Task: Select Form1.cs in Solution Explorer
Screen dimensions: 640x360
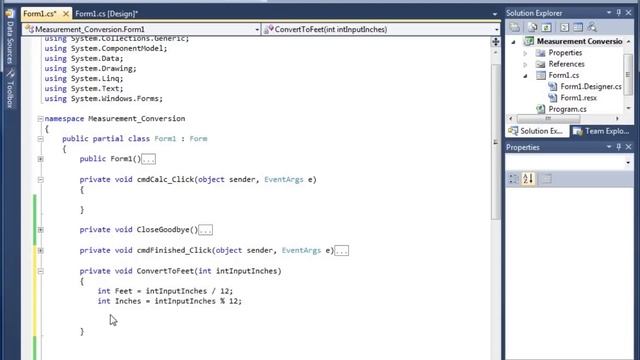Action: click(x=564, y=75)
